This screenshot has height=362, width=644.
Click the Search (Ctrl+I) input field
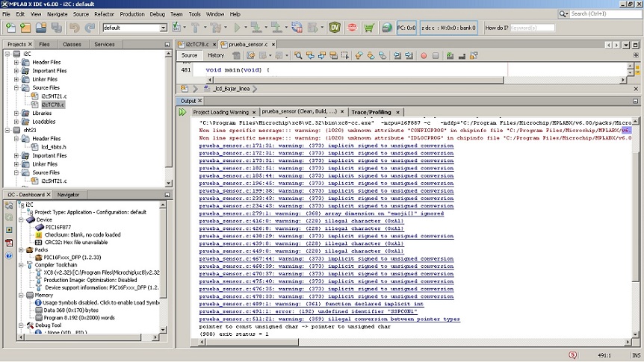tap(606, 14)
